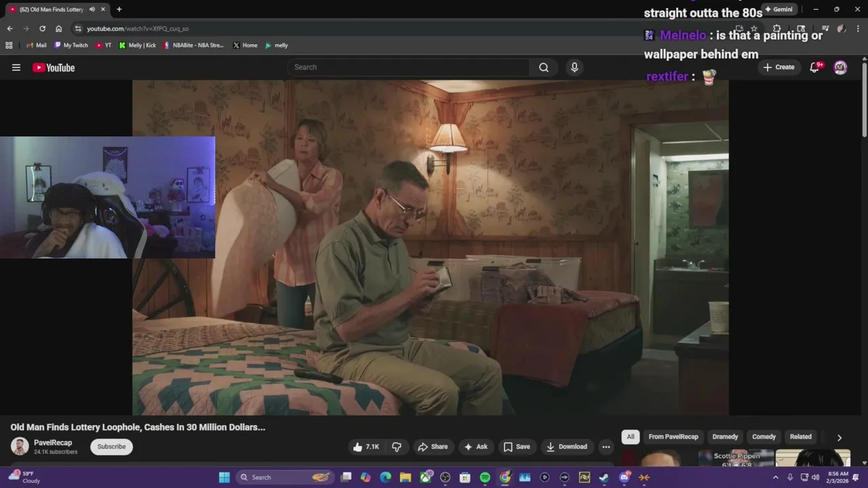
Task: Open the NBABite bookmark
Action: [x=193, y=45]
